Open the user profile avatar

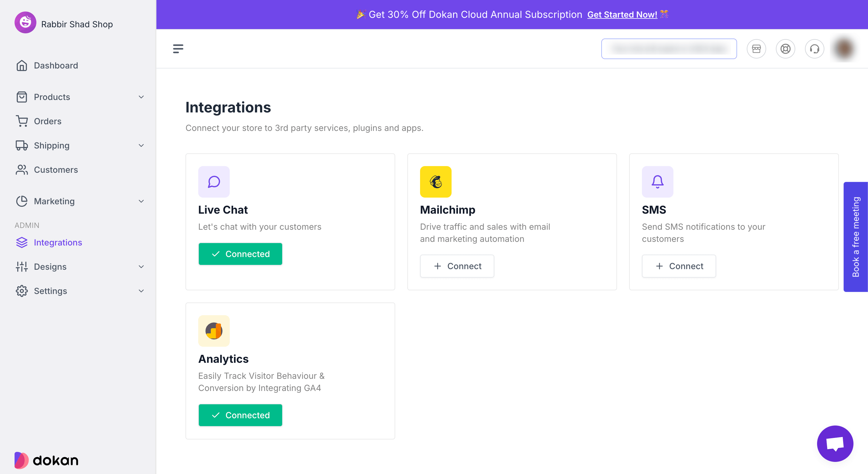pyautogui.click(x=844, y=49)
